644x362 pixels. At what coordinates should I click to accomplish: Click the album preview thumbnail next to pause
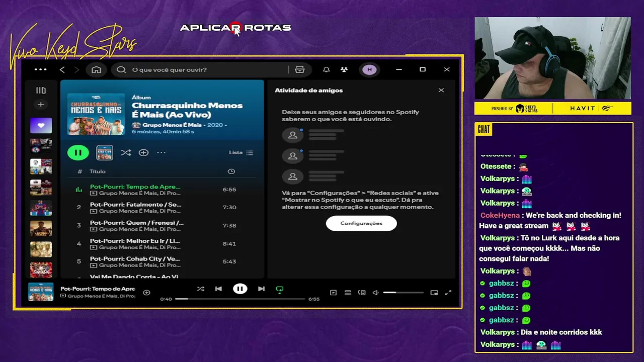pyautogui.click(x=105, y=152)
